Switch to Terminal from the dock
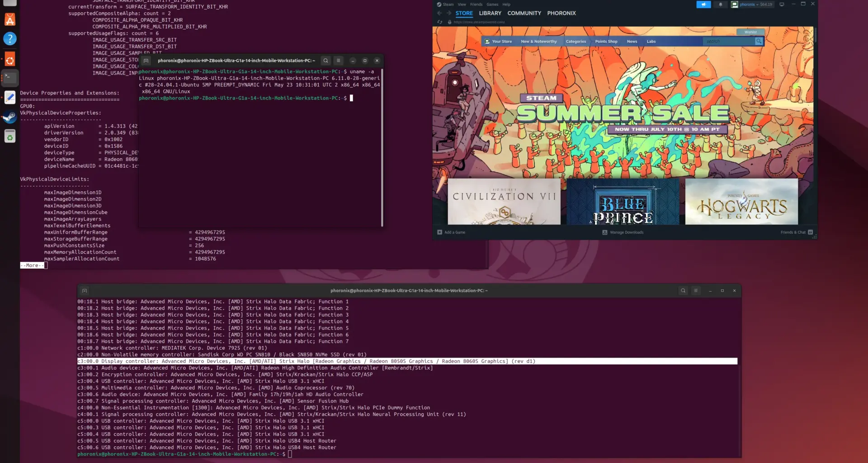The width and height of the screenshot is (868, 463). tap(10, 78)
